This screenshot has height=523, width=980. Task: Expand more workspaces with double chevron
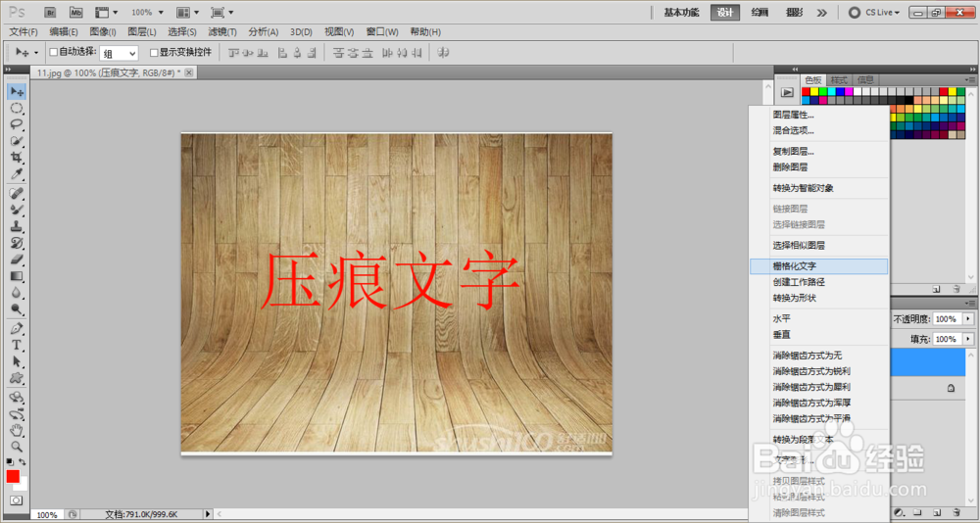[x=821, y=13]
